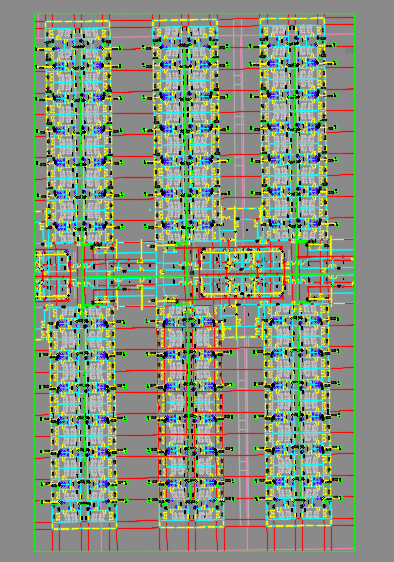Viewport: 394px width, 562px height.
Task: Click the yellow rounded rectangle in center
Action: (x=243, y=273)
